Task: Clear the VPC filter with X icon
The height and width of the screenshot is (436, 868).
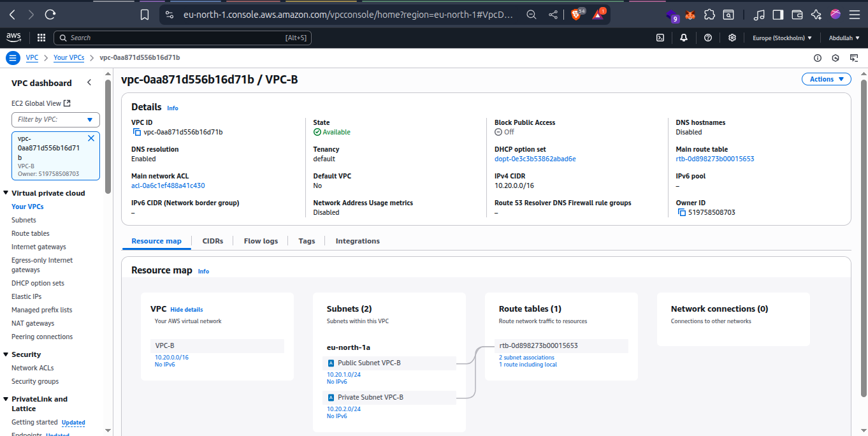Action: click(x=90, y=138)
